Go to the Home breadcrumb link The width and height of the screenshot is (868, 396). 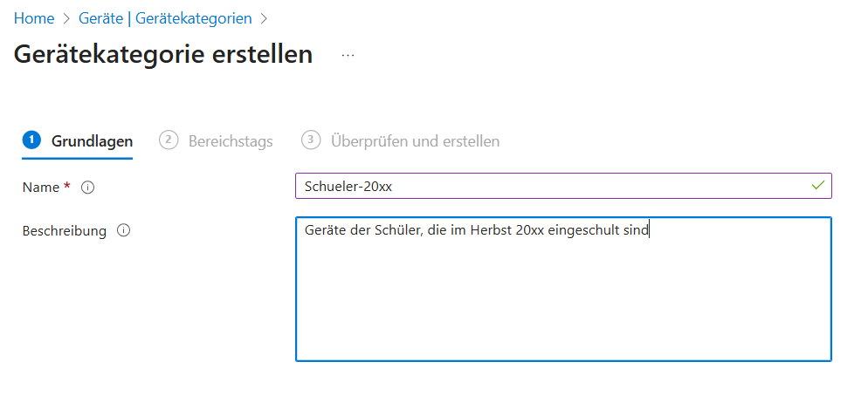coord(34,18)
